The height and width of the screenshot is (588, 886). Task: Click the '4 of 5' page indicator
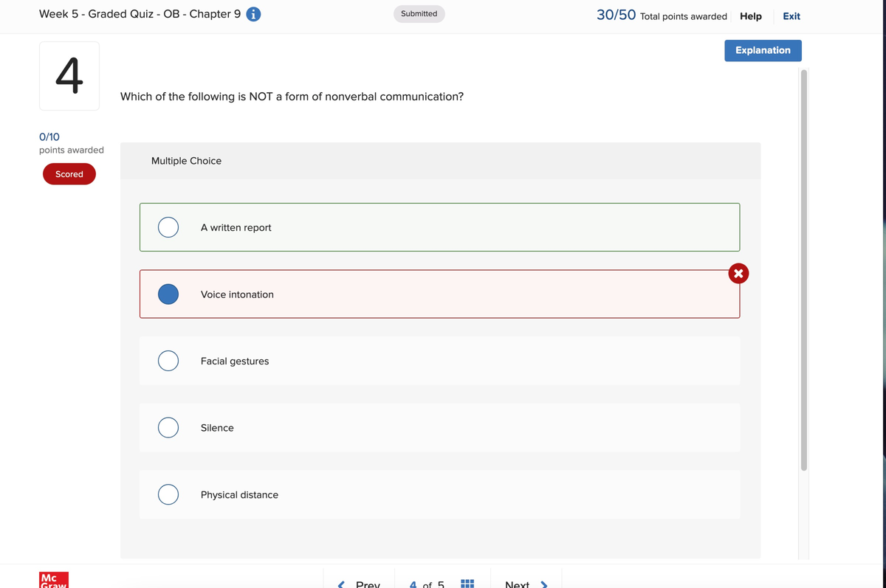tap(427, 584)
